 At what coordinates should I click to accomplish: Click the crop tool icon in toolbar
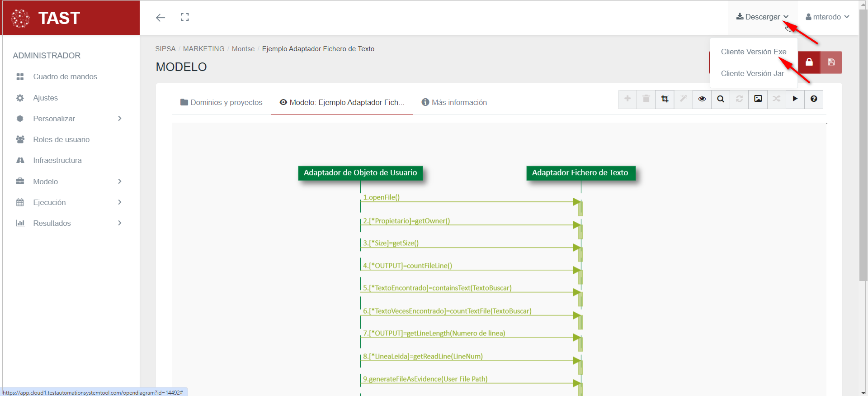click(x=665, y=99)
